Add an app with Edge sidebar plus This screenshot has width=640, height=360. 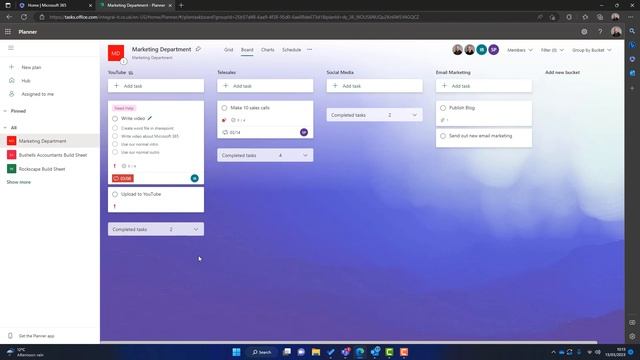pos(632,88)
